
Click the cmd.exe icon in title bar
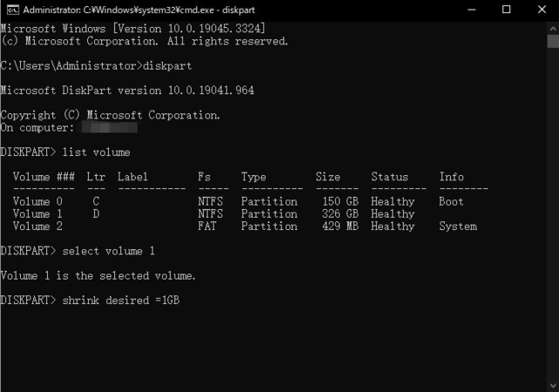pos(10,10)
